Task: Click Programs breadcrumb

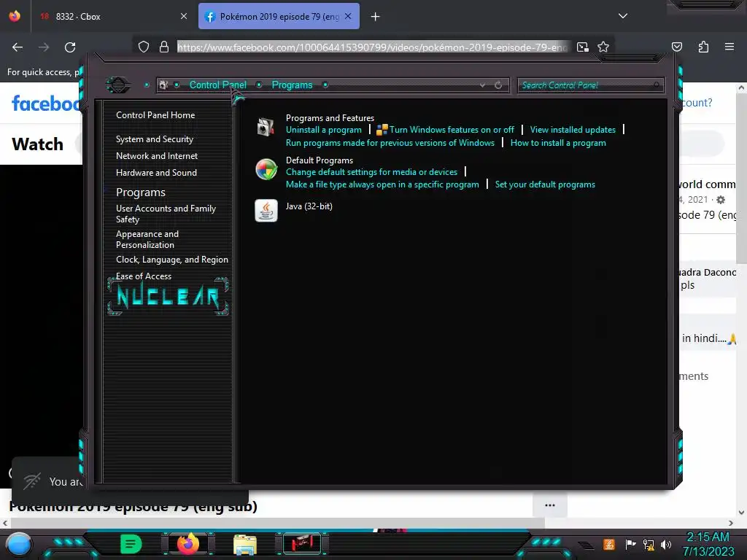Action: [292, 85]
